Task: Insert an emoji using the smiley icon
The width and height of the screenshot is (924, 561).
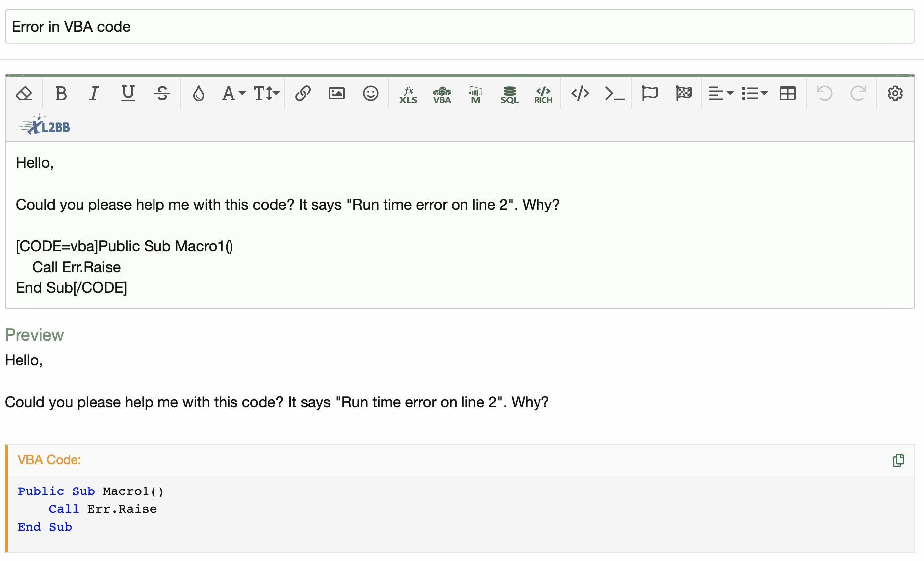Action: tap(371, 93)
